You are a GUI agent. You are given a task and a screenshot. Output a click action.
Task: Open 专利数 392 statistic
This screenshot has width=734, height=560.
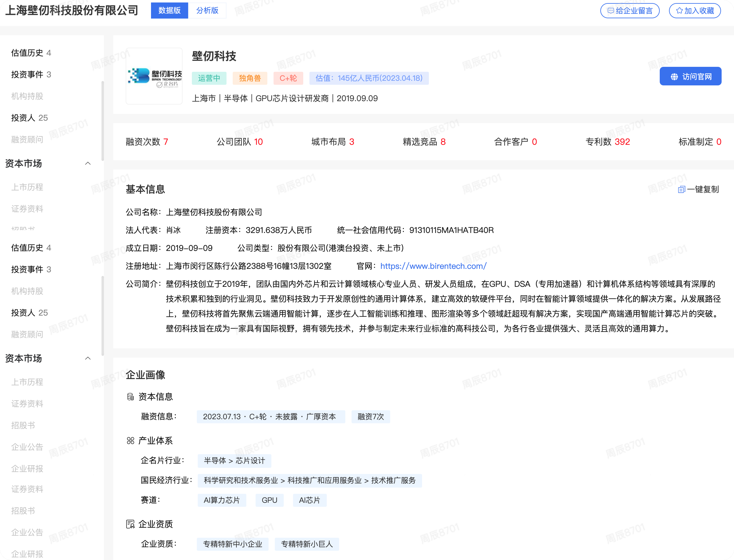click(x=608, y=142)
